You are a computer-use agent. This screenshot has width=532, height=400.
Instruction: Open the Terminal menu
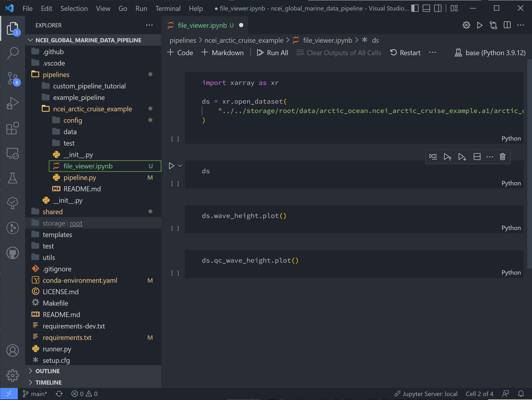[168, 8]
